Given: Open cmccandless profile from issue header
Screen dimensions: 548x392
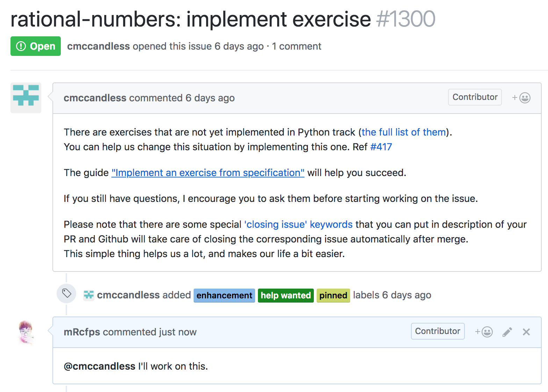Looking at the screenshot, I should click(x=99, y=46).
